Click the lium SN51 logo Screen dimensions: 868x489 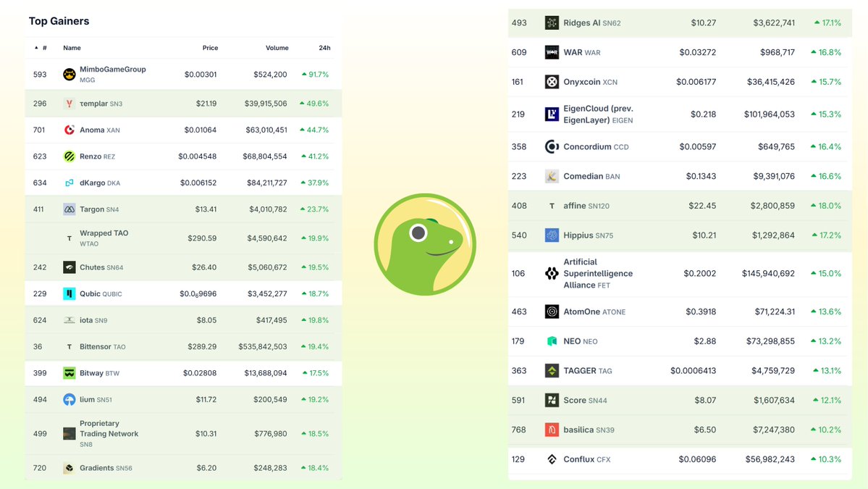click(x=69, y=399)
